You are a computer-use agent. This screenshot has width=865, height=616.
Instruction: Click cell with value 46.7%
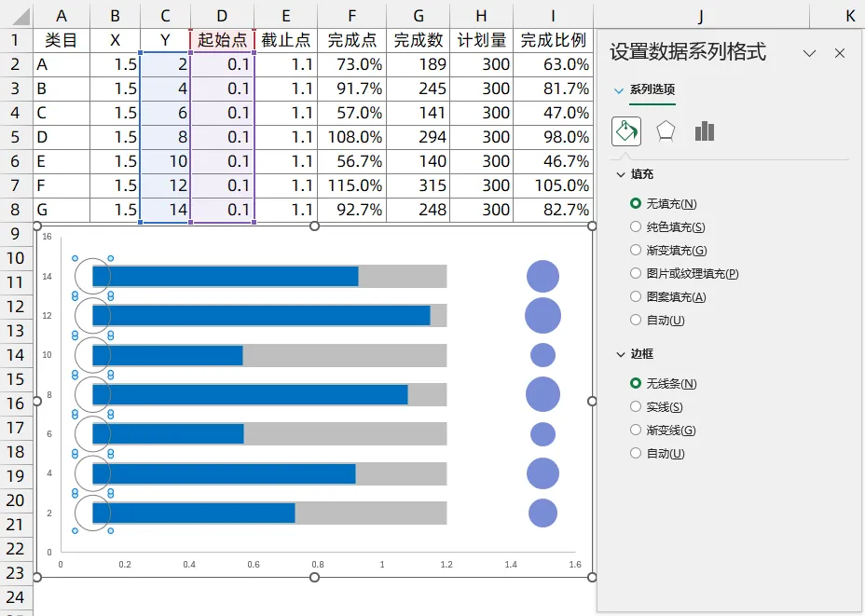[554, 161]
